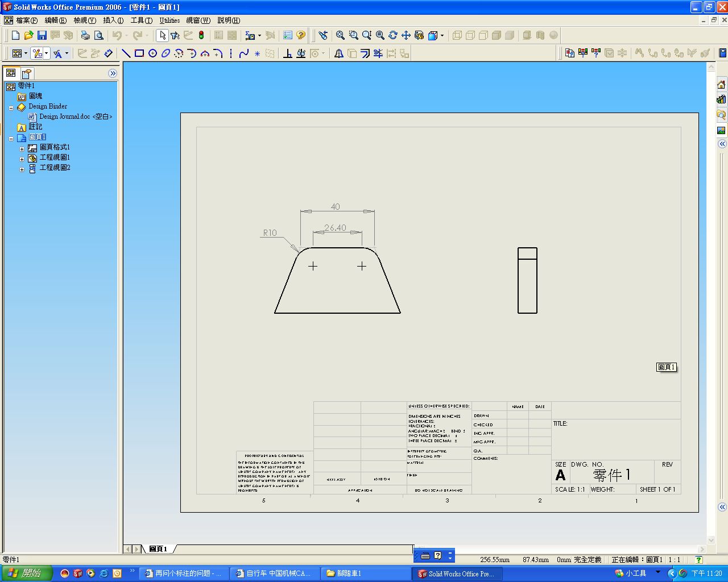
Task: Select the arrow Select tool
Action: 162,35
